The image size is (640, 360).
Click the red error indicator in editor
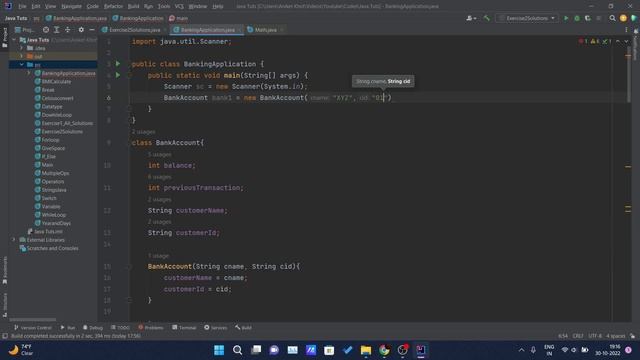[583, 41]
